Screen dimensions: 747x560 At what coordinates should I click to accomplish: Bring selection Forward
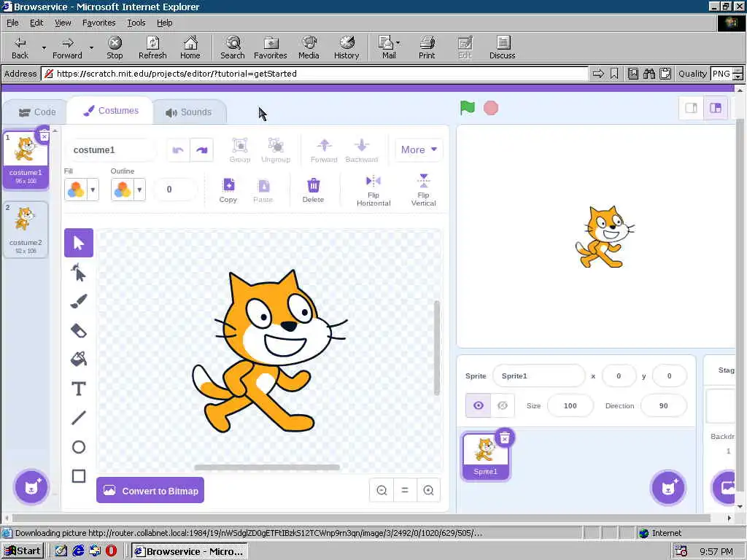tap(324, 150)
